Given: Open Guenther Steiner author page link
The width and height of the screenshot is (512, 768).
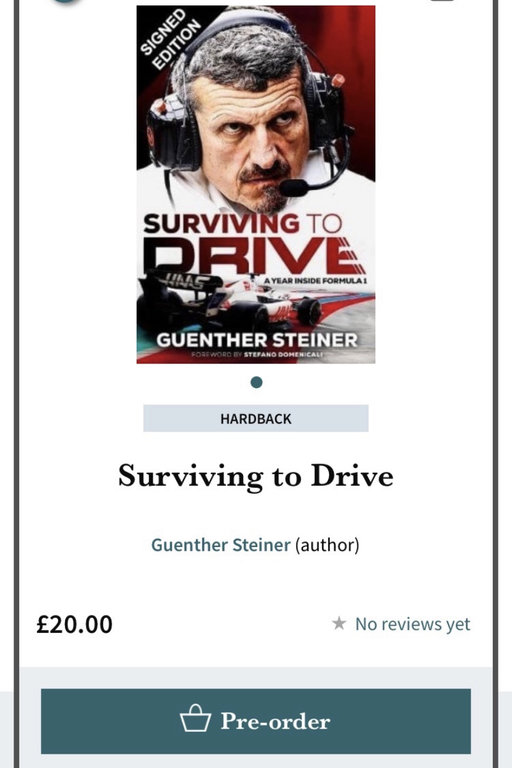Looking at the screenshot, I should (220, 545).
